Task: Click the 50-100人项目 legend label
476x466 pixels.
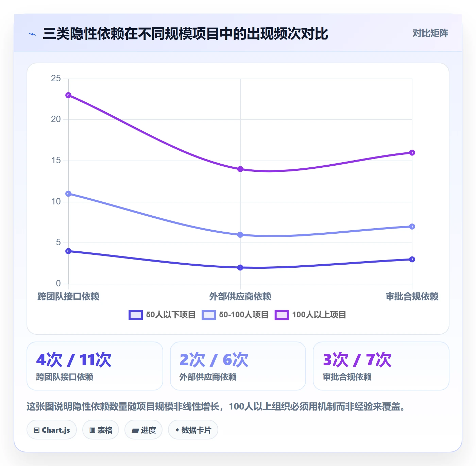Action: (244, 315)
